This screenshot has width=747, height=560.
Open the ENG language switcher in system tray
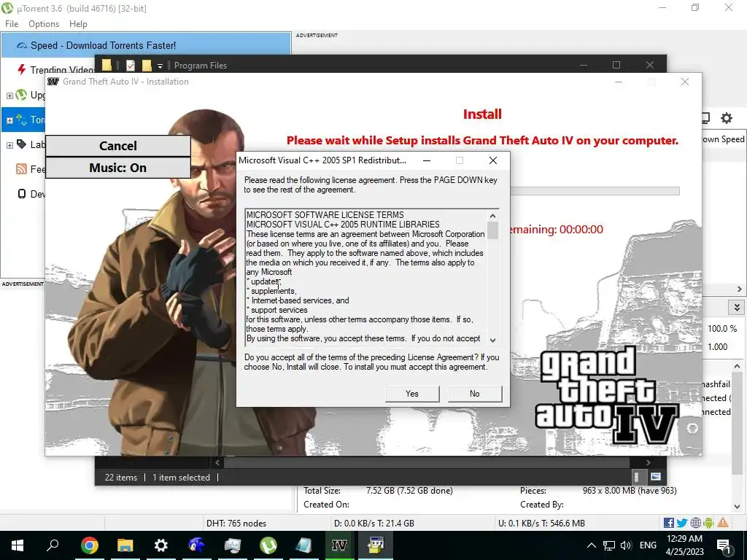coord(648,545)
